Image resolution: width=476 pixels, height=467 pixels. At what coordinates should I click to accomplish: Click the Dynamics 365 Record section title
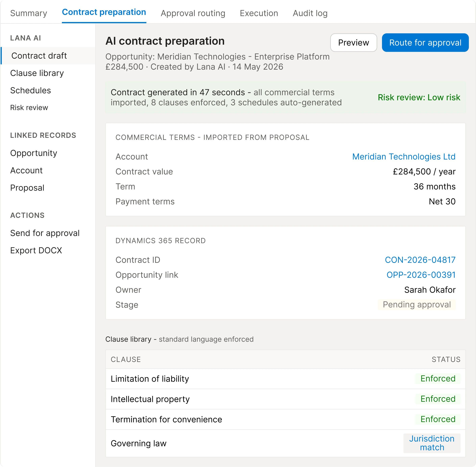coord(160,241)
